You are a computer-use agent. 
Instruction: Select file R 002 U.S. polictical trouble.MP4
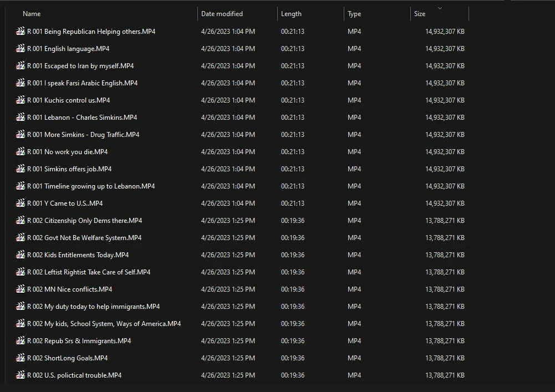(x=74, y=375)
